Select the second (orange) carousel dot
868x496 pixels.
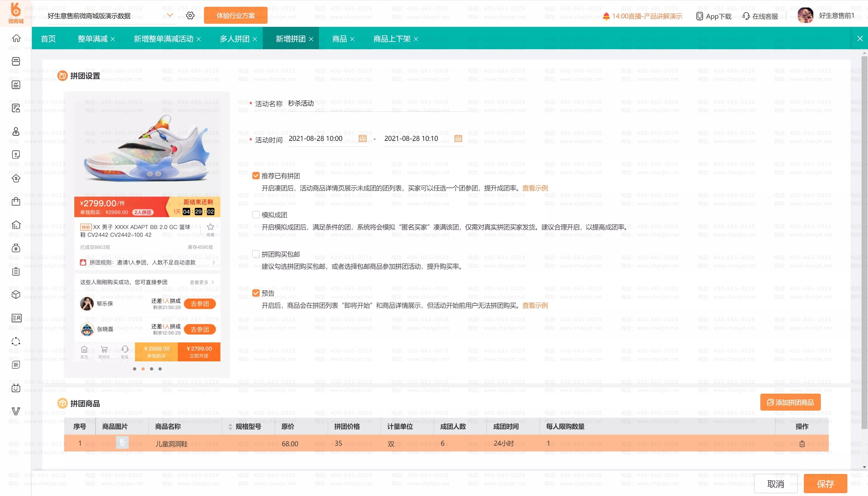click(x=143, y=369)
